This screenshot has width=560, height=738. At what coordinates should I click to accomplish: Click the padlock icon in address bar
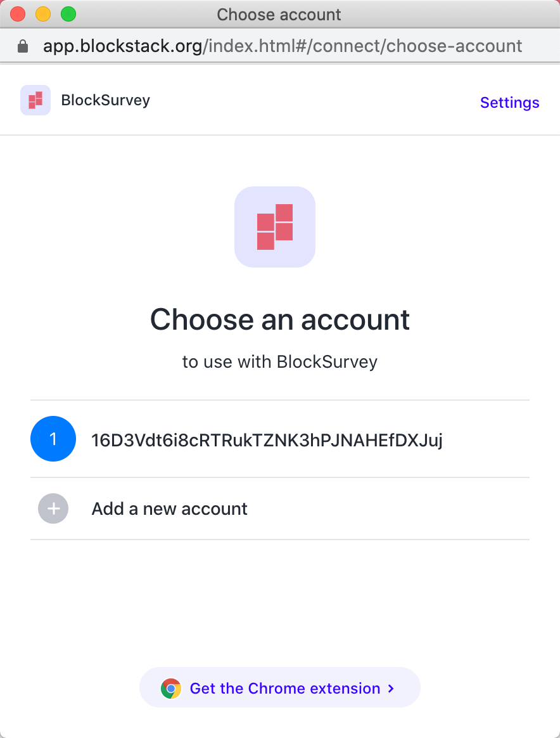point(23,45)
